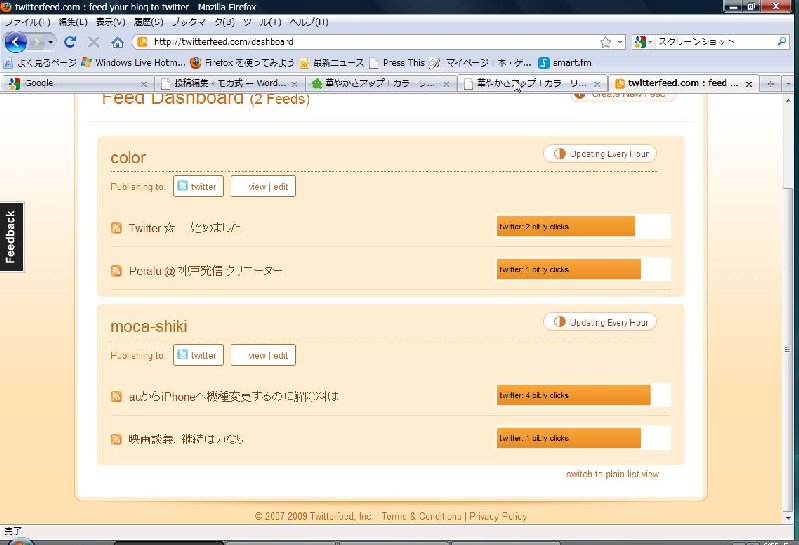Click the twitter 2 bit.ly clicks bar

[x=566, y=227]
